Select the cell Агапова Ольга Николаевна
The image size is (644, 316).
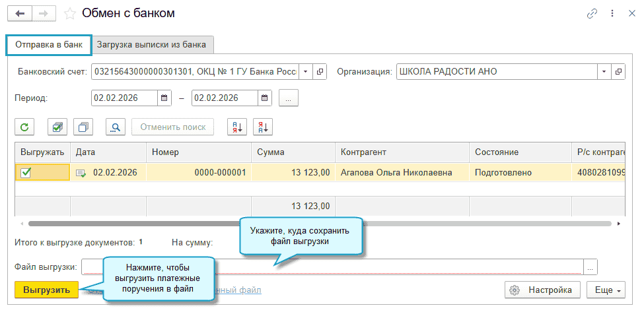point(402,172)
